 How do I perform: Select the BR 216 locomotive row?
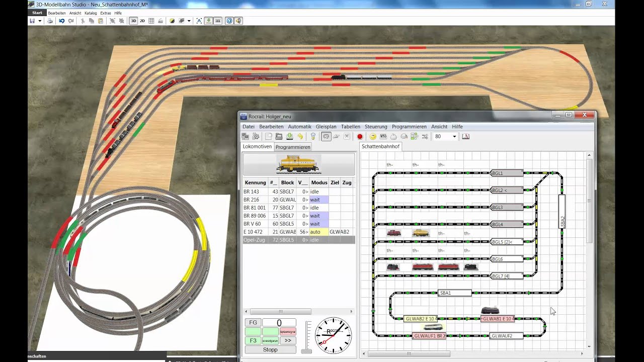(299, 200)
